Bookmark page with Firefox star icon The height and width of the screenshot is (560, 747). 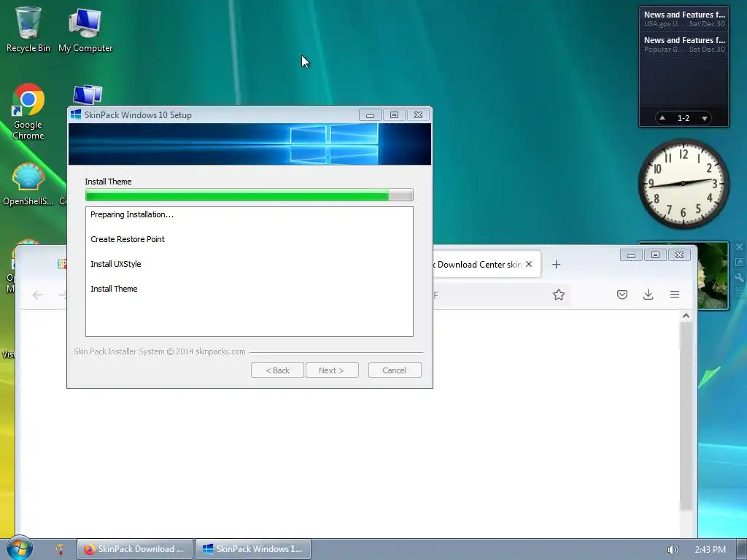click(558, 295)
